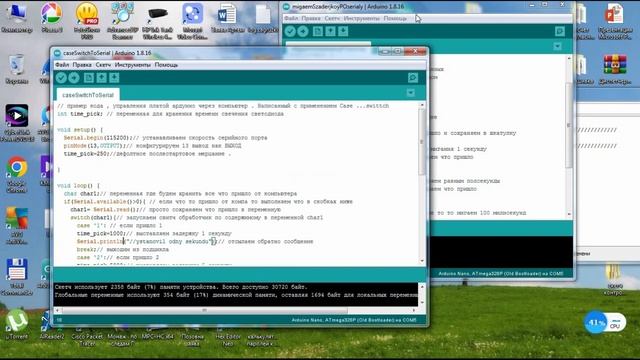Click Upload arrow in the caseSwitchToSerial window
The image size is (640, 360).
74,78
